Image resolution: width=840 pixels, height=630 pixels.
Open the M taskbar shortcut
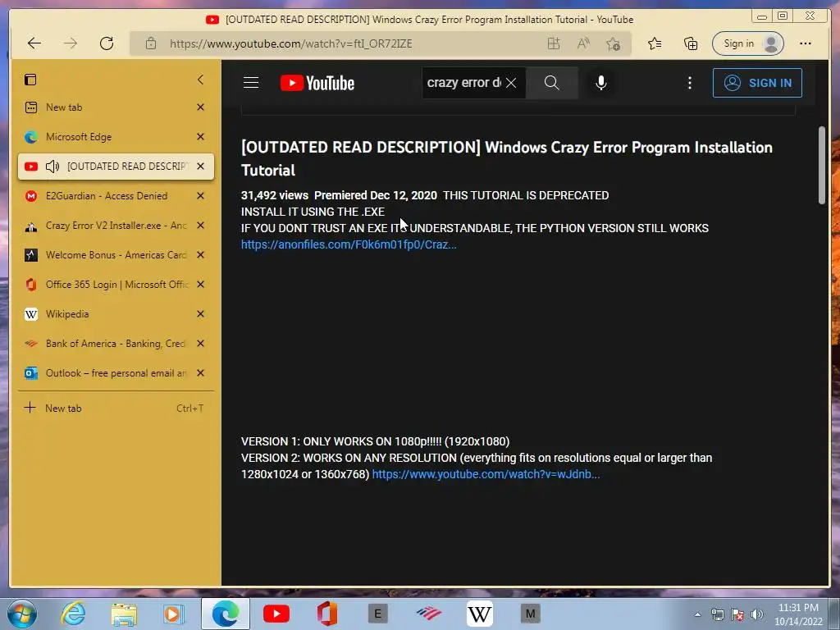pos(531,614)
